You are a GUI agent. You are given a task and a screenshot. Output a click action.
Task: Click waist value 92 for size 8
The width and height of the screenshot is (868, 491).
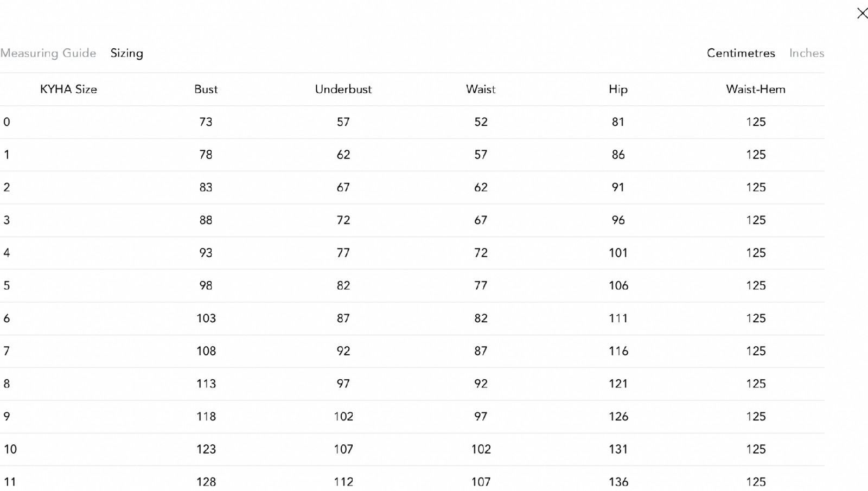click(x=481, y=384)
